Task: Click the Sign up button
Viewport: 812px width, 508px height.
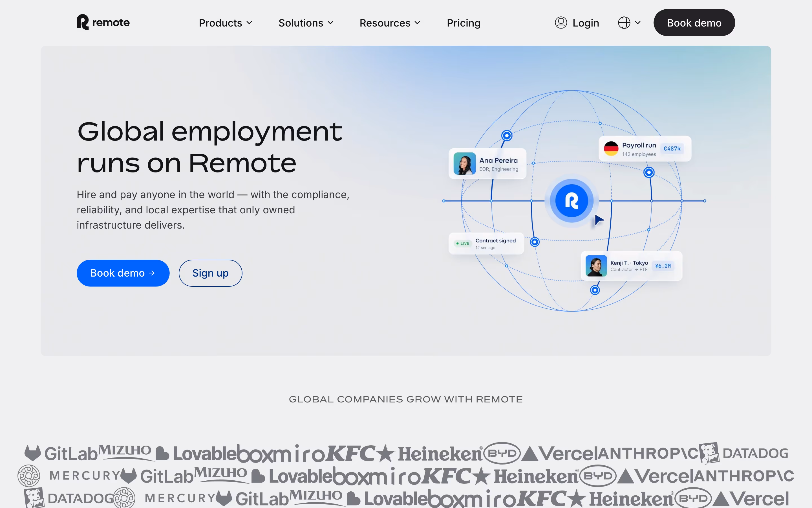Action: pos(210,273)
